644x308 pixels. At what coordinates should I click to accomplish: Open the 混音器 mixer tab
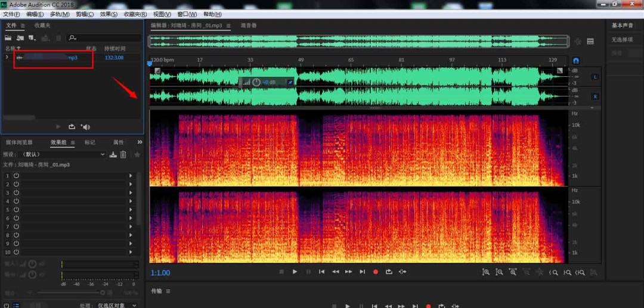pyautogui.click(x=249, y=26)
